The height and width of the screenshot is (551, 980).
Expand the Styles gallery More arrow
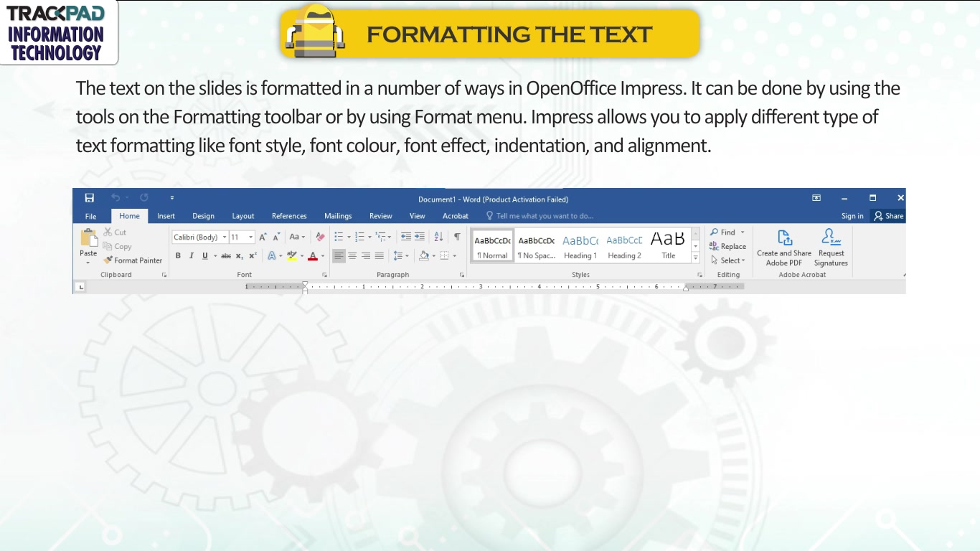pos(695,258)
